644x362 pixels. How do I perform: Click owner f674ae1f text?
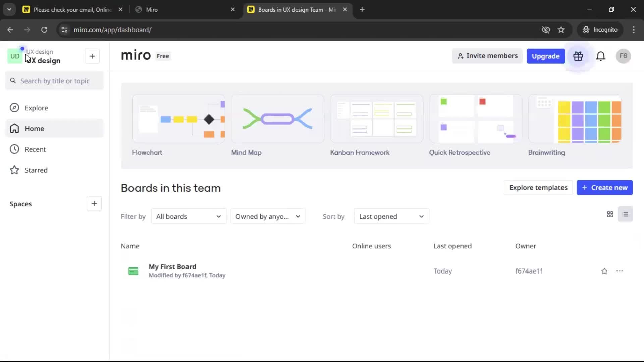(529, 271)
